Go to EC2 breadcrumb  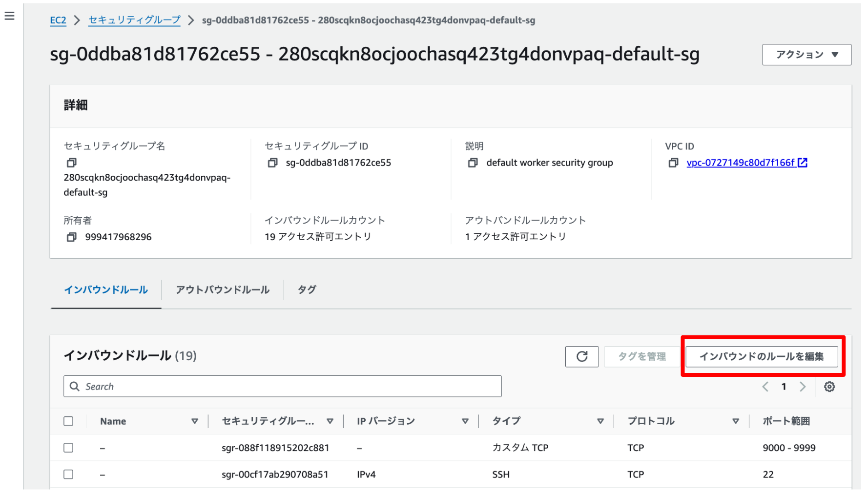coord(58,21)
